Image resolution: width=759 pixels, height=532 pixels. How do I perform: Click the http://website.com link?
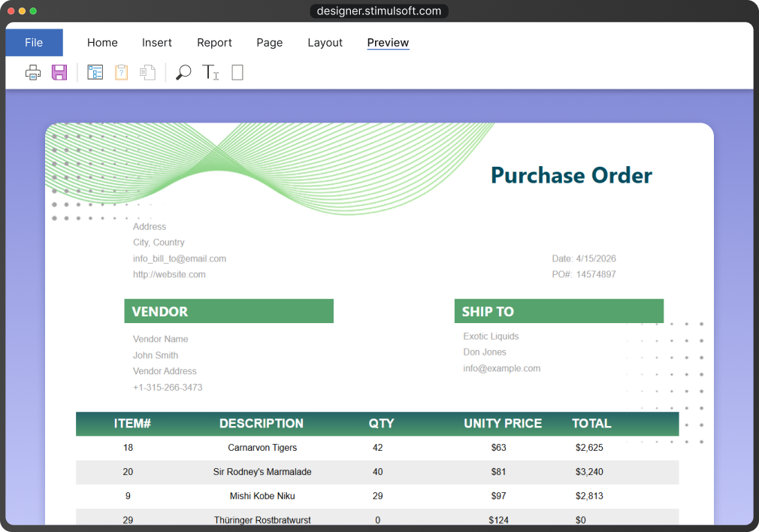(169, 274)
